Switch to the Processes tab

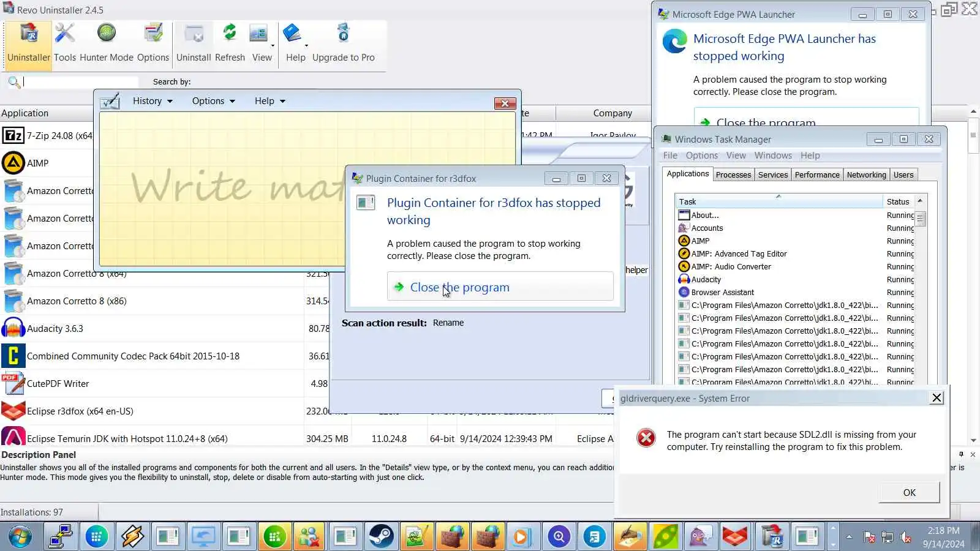pyautogui.click(x=733, y=175)
